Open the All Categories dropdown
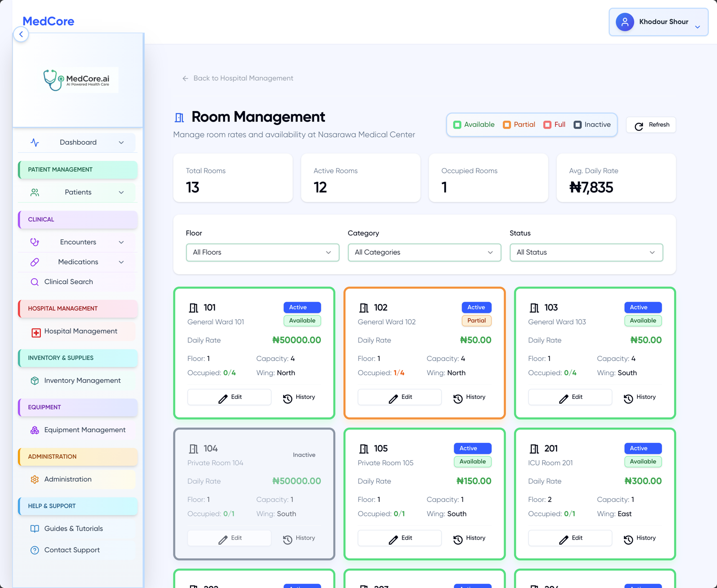The width and height of the screenshot is (717, 588). [x=424, y=252]
